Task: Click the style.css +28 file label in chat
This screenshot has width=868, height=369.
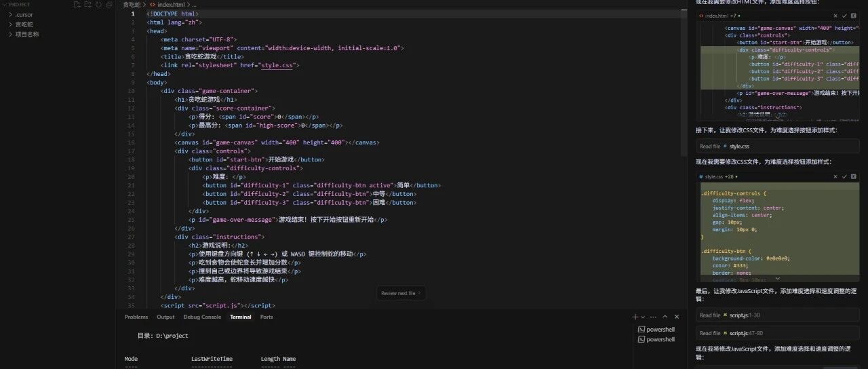Action: click(x=719, y=176)
